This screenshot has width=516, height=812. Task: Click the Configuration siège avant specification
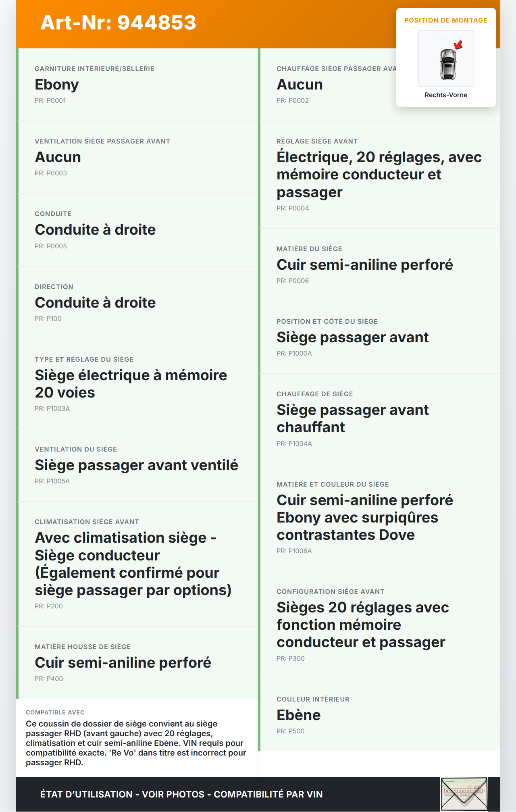(363, 625)
